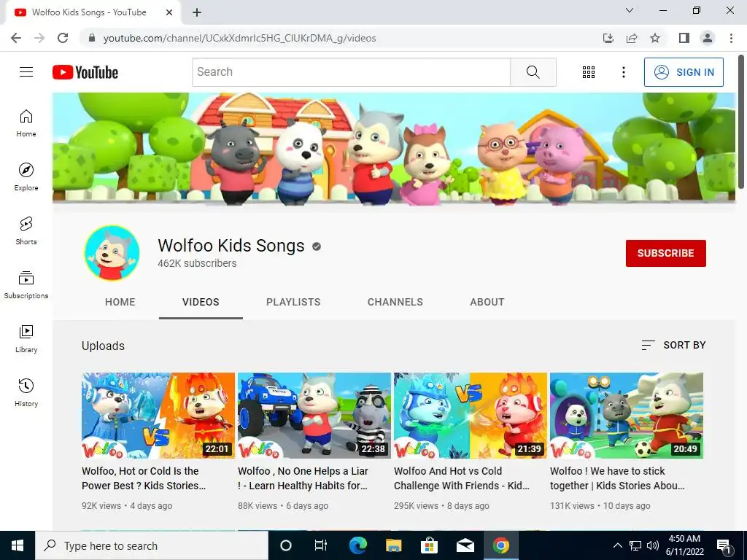Open Subscriptions in the sidebar
Viewport: 747px width, 560px height.
26,285
